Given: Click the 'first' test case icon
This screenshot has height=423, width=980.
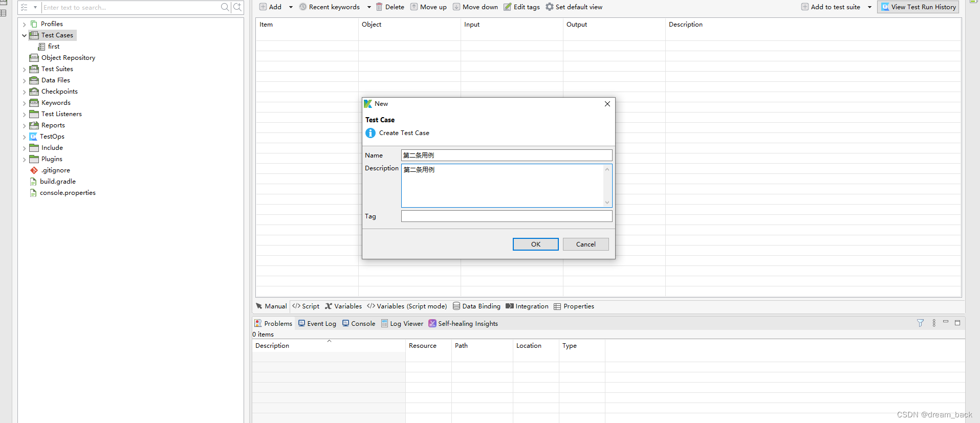Looking at the screenshot, I should point(42,47).
